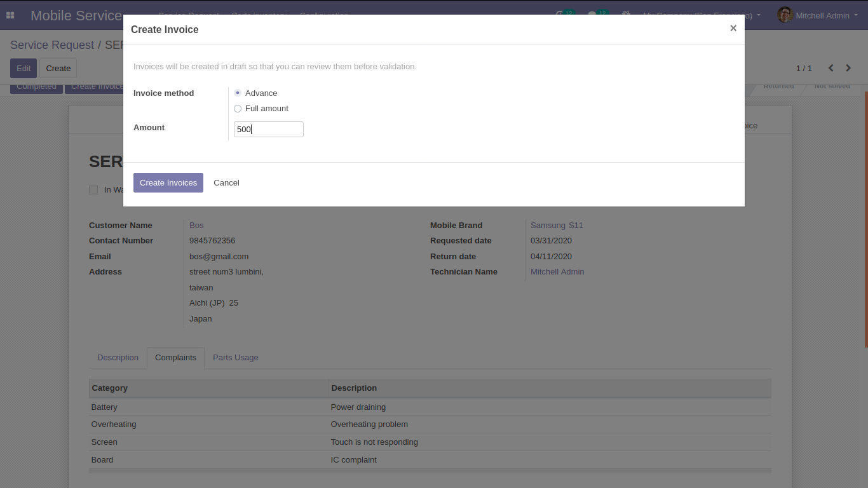Screen dimensions: 868x488
Task: Open the Service Request breadcrumb link
Action: 52,45
